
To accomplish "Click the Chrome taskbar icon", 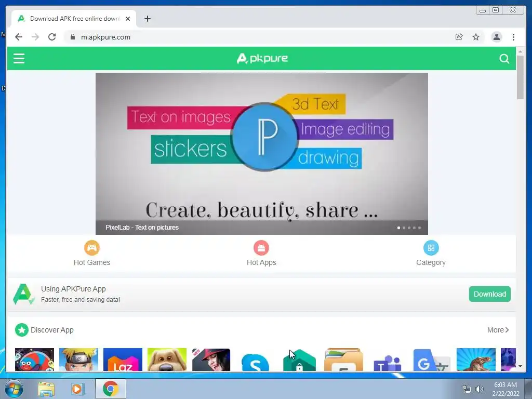I will [x=110, y=389].
